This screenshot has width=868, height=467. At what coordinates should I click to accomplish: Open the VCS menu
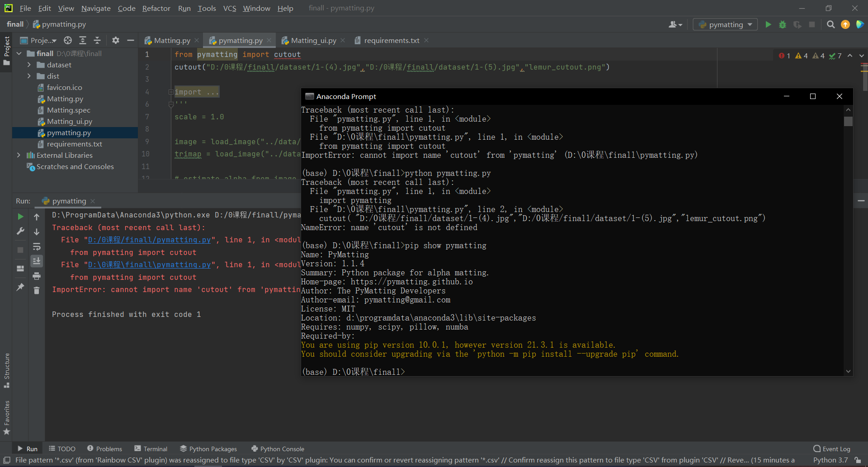pyautogui.click(x=229, y=8)
